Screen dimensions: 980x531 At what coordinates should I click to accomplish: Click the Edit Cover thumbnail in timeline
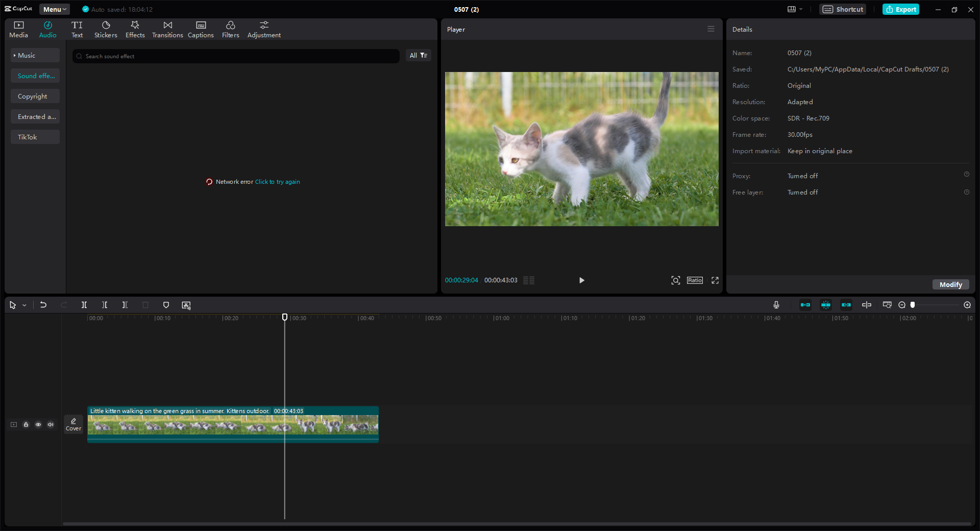click(73, 424)
